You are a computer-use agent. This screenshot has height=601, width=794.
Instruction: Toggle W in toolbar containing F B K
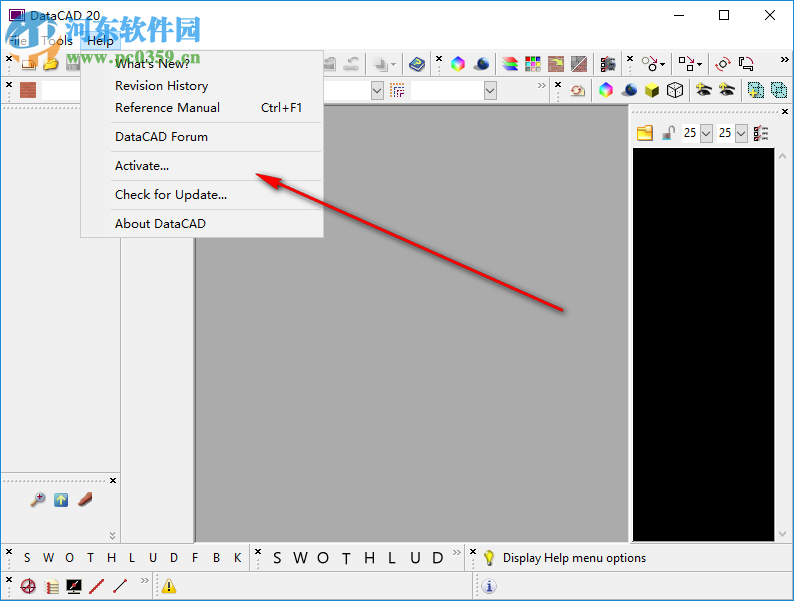coord(48,558)
